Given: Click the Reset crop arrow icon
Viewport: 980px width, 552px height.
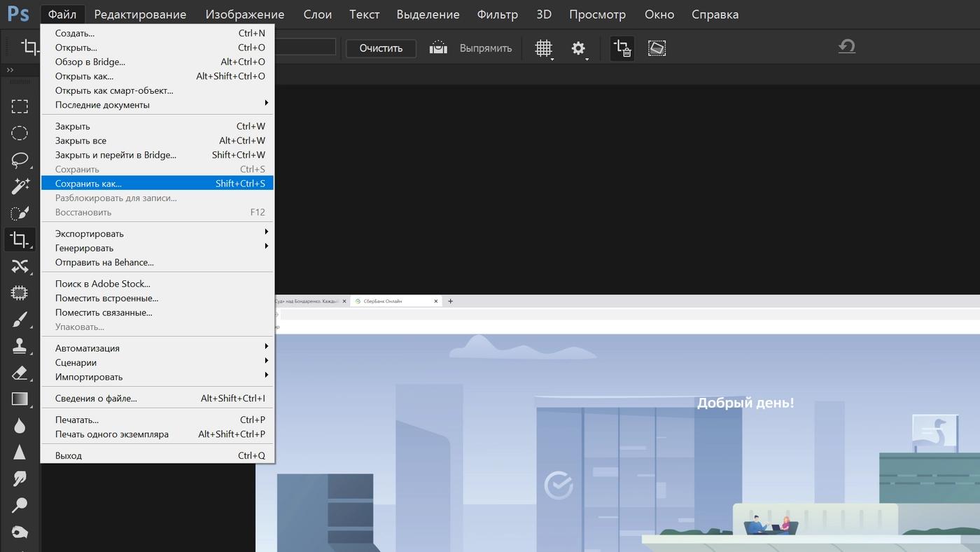Looking at the screenshot, I should click(847, 47).
